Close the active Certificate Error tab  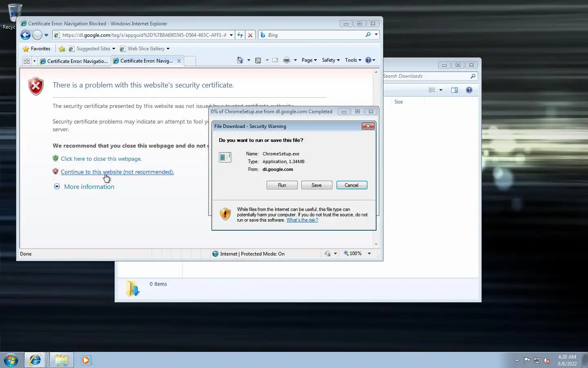179,61
